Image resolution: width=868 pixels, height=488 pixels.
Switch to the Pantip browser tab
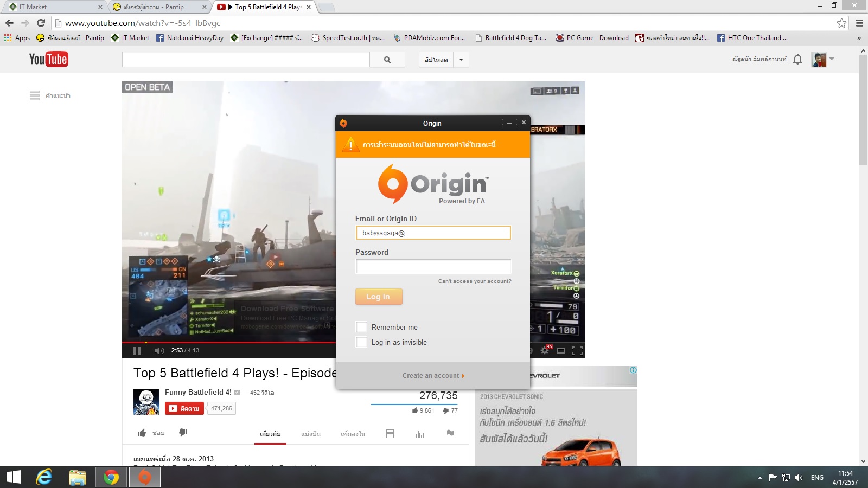160,7
